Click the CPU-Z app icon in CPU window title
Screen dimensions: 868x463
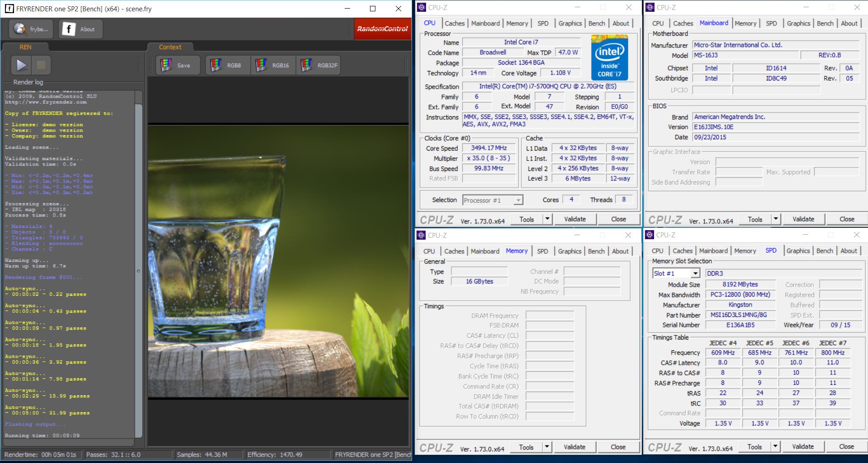click(422, 7)
